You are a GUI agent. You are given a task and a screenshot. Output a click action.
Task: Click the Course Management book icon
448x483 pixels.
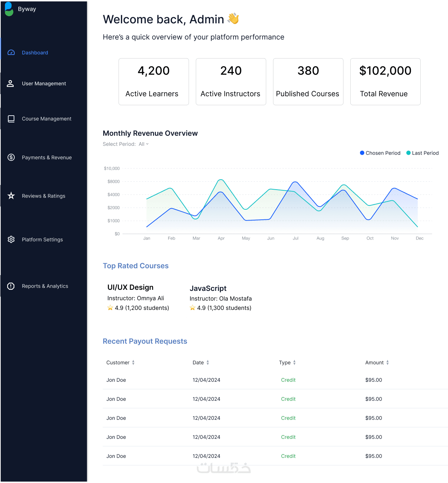point(11,119)
